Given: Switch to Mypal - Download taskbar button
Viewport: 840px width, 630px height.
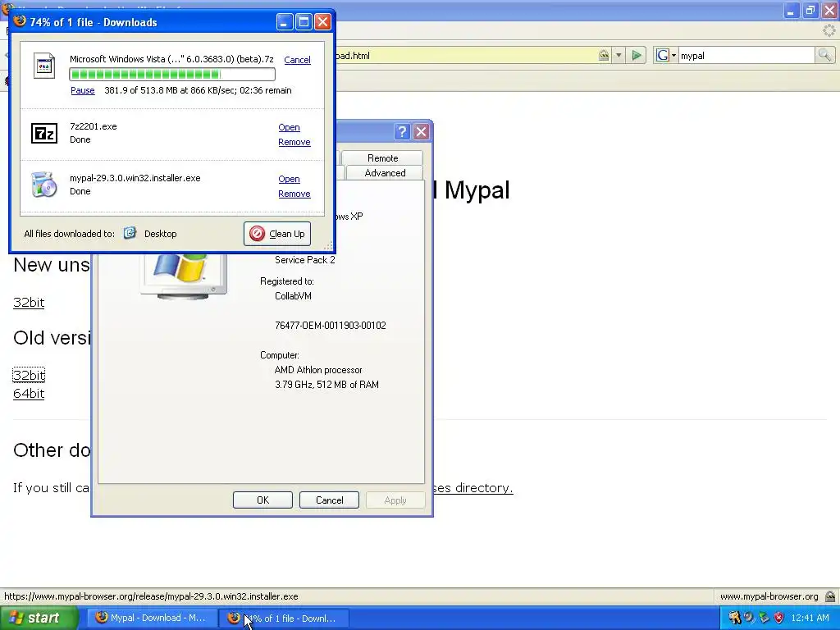Looking at the screenshot, I should 152,619.
